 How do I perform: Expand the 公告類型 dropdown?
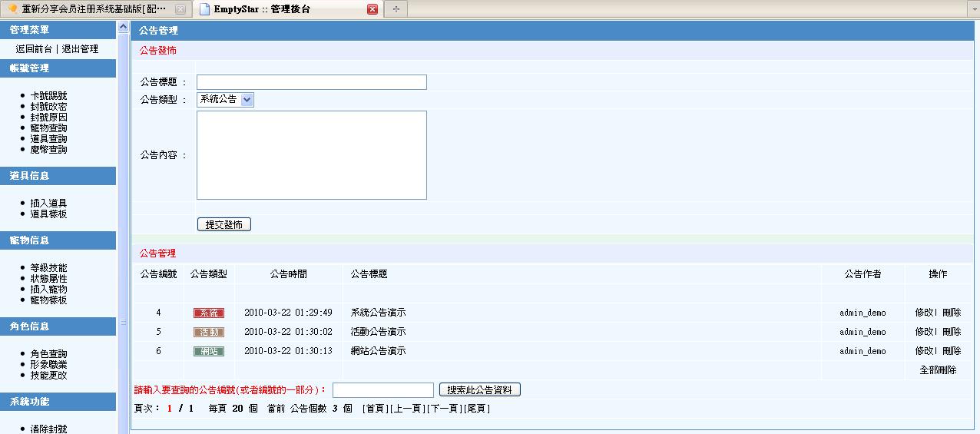[247, 100]
